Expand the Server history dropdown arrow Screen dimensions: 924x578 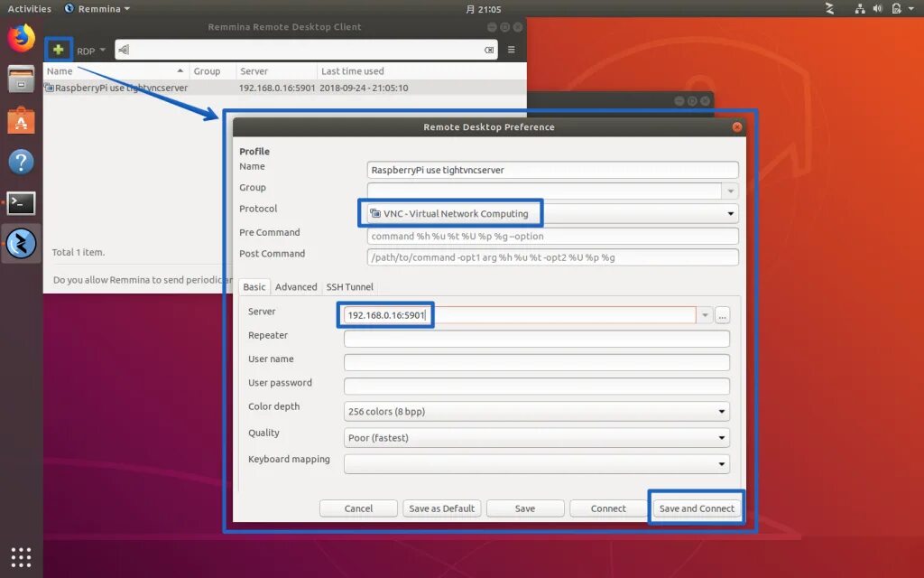point(705,315)
